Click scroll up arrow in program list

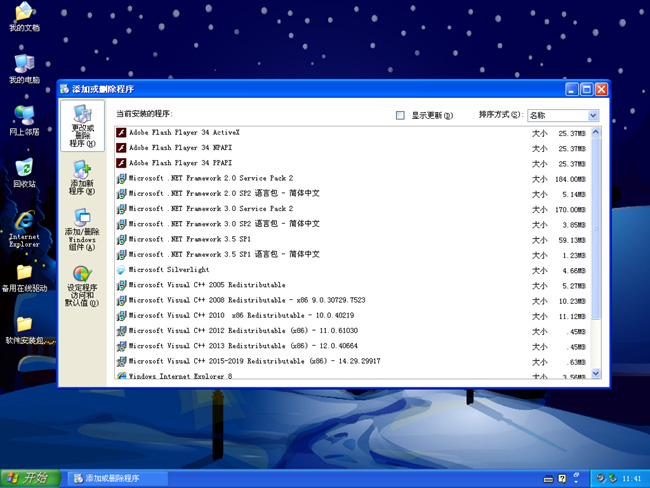click(x=596, y=132)
